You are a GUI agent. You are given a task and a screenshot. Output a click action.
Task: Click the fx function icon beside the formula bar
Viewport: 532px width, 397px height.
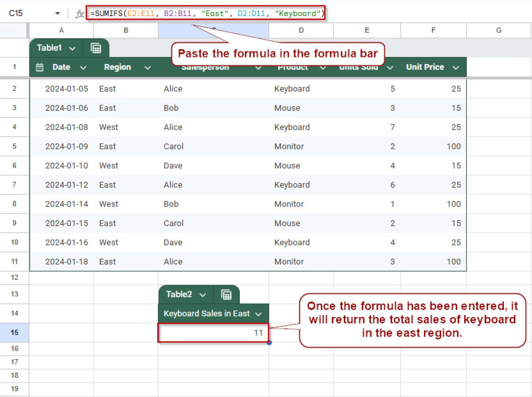(x=80, y=13)
